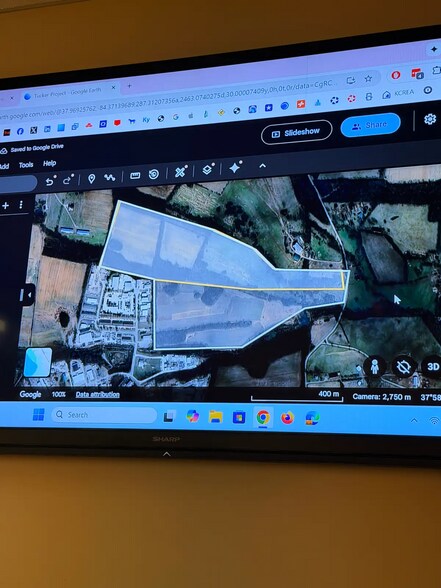Image resolution: width=441 pixels, height=588 pixels.
Task: Click the Redo arrow in the toolbar
Action: pyautogui.click(x=68, y=179)
